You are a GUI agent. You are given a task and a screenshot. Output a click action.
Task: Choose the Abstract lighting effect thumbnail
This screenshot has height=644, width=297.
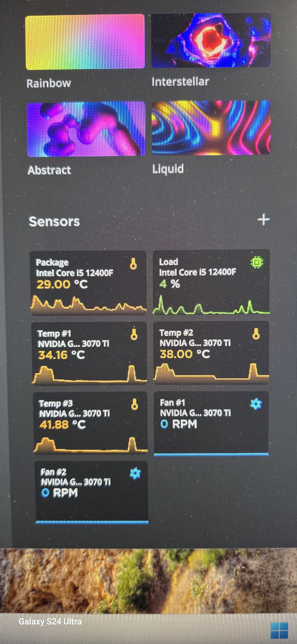click(x=86, y=129)
